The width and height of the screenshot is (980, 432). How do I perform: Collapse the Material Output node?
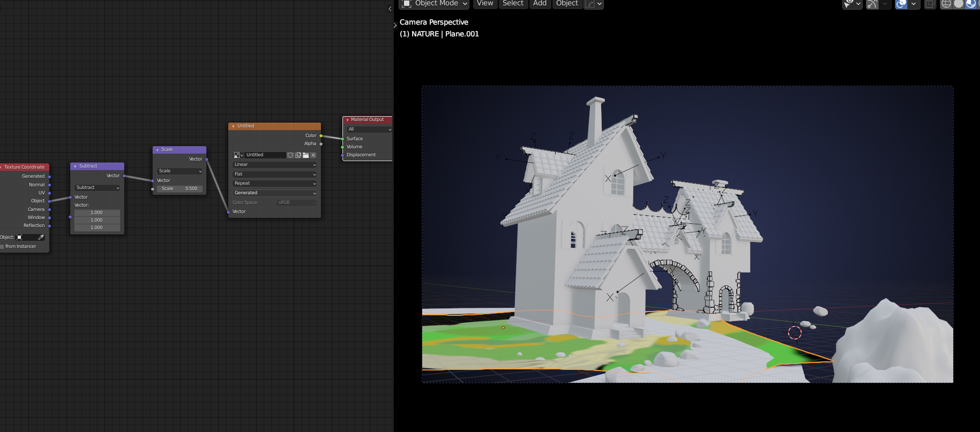[347, 120]
